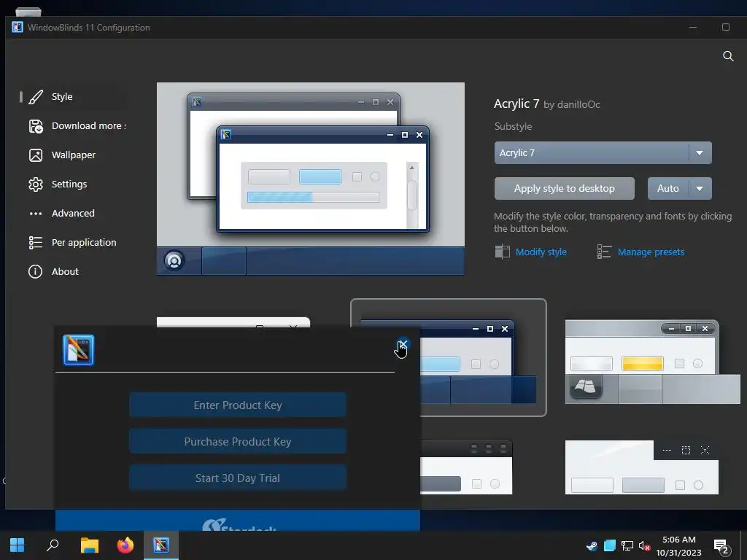Click the Per application list icon
The height and width of the screenshot is (560, 747).
click(36, 242)
